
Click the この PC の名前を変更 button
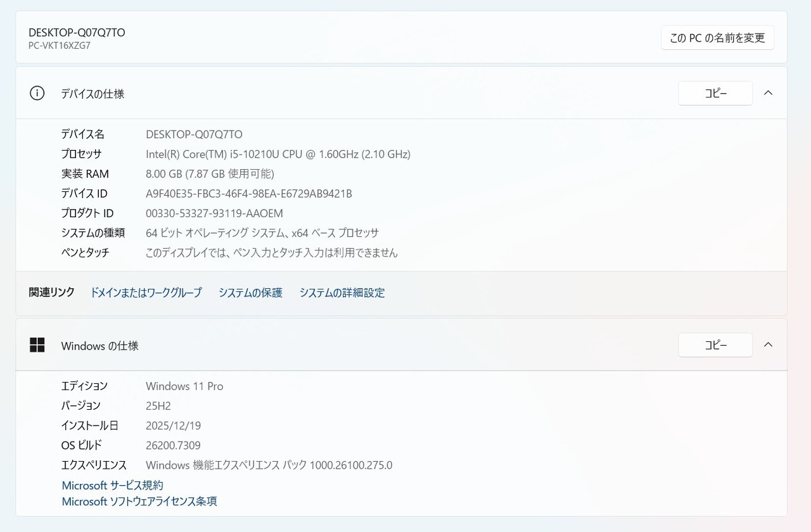click(717, 37)
